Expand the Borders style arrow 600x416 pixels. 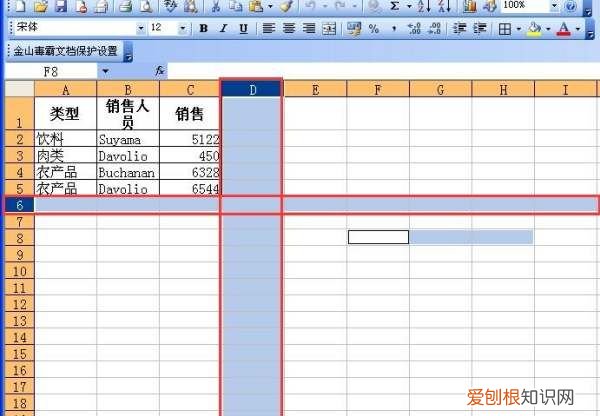pos(518,29)
